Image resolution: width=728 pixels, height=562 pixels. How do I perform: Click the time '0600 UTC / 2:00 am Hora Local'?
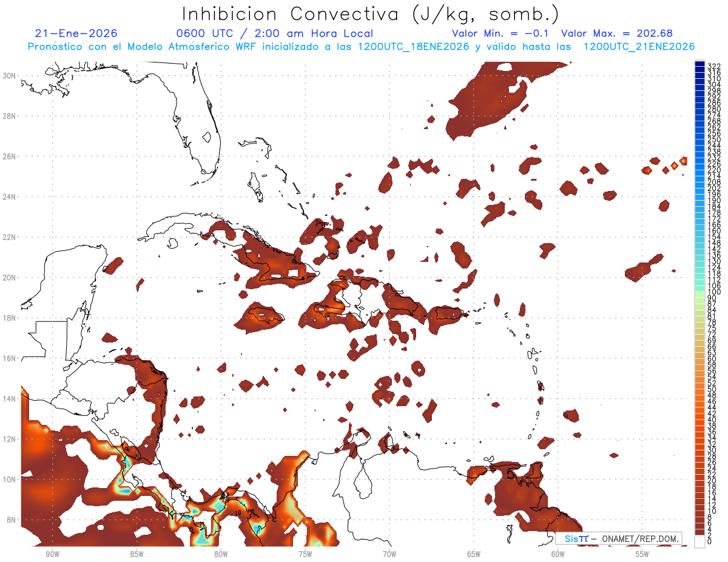(274, 33)
